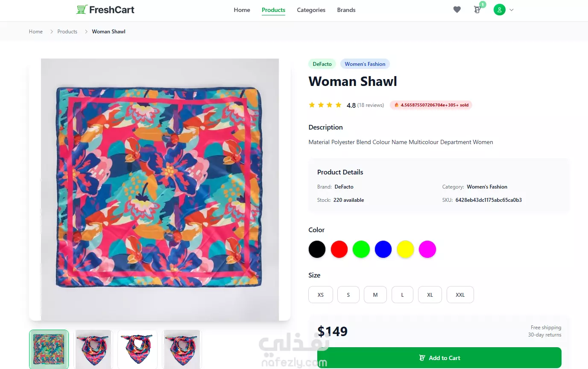Expand the account dropdown chevron
Screen dimensions: 588x369
point(512,10)
